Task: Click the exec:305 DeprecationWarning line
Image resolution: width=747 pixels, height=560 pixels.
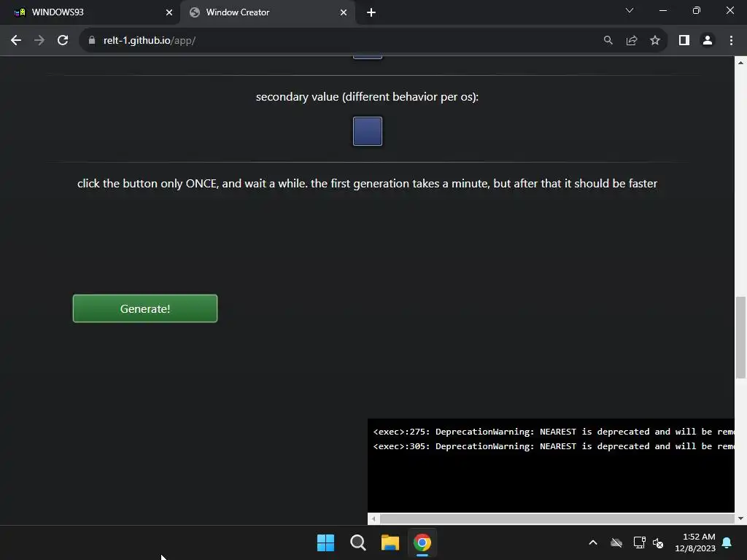Action: point(554,446)
